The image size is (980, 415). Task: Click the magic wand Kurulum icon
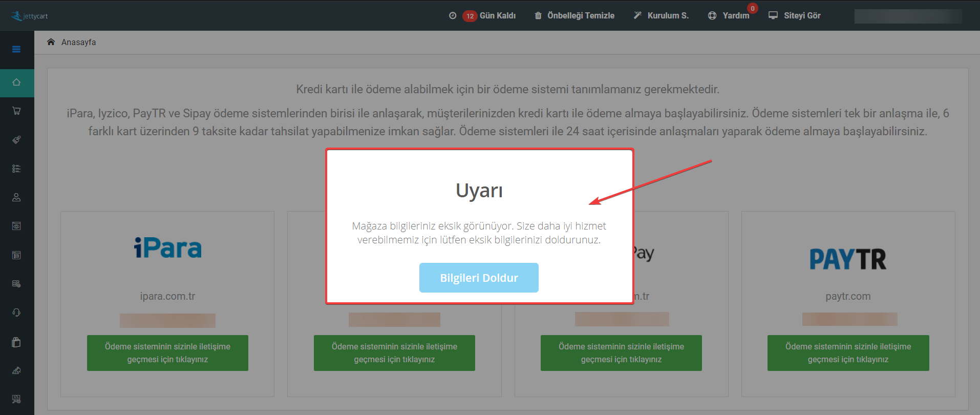click(637, 15)
